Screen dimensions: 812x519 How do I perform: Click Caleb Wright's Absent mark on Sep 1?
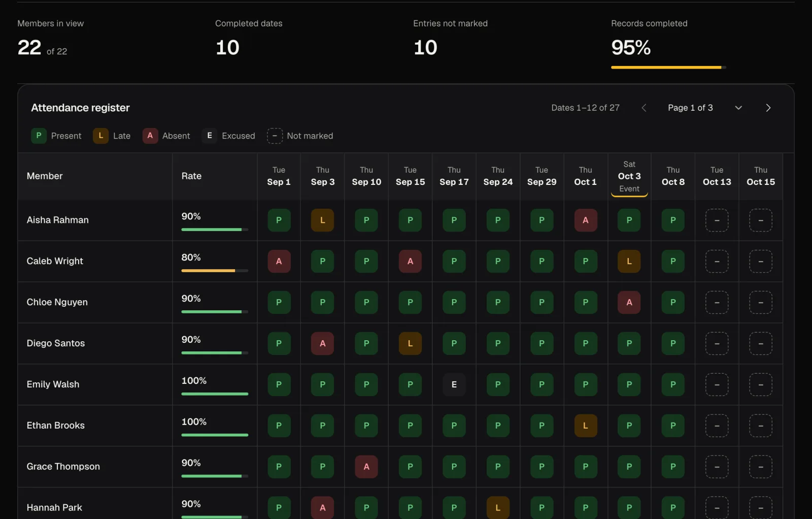(279, 262)
